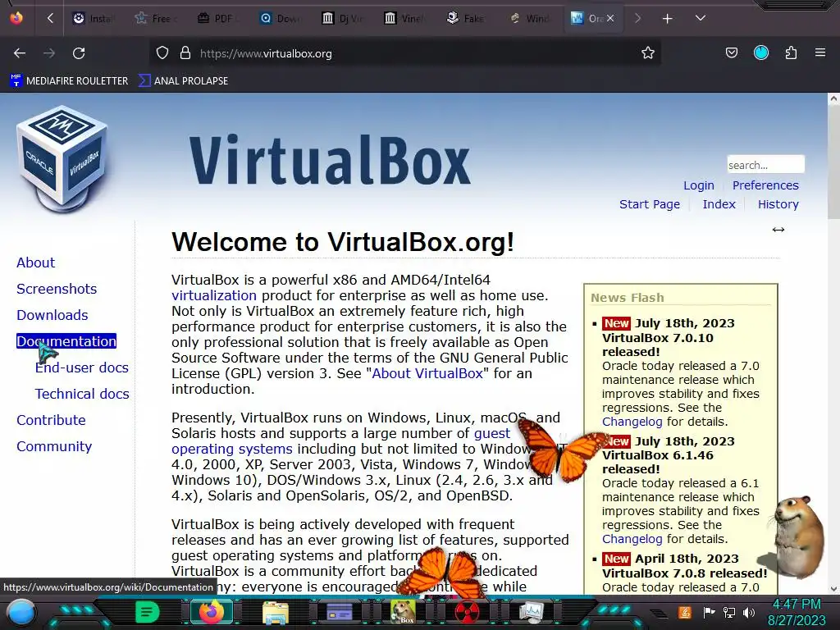The height and width of the screenshot is (630, 840).
Task: Click the width toggle double-arrow icon
Action: [778, 230]
